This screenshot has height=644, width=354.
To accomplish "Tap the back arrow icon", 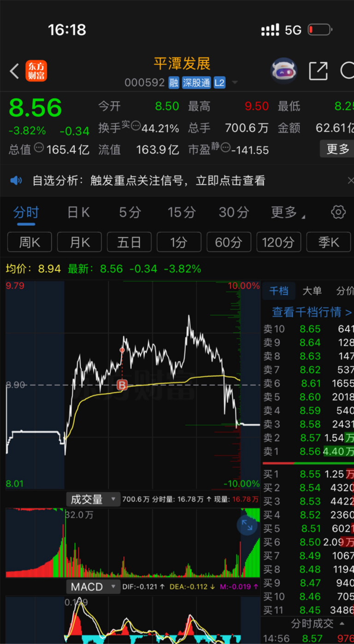I will pos(14,71).
